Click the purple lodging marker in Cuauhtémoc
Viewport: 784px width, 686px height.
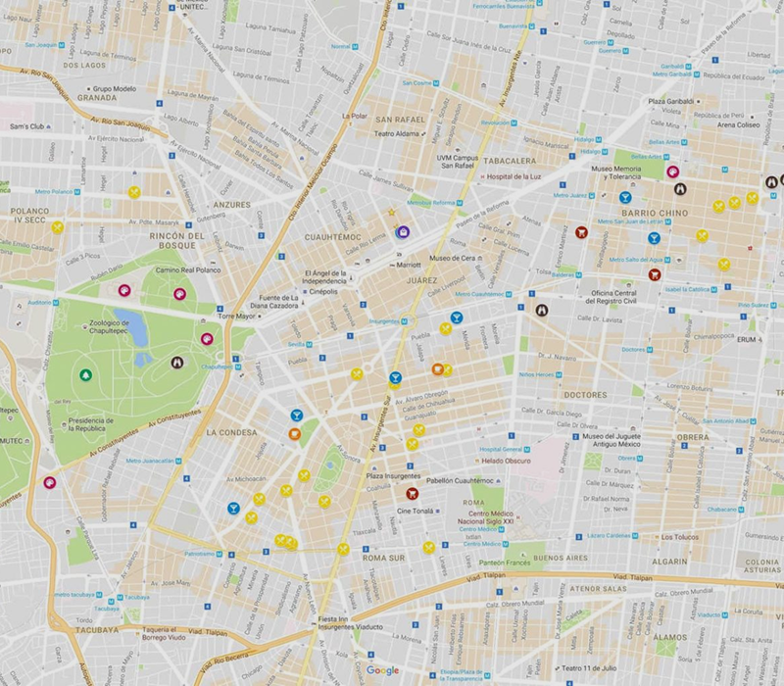click(x=403, y=232)
